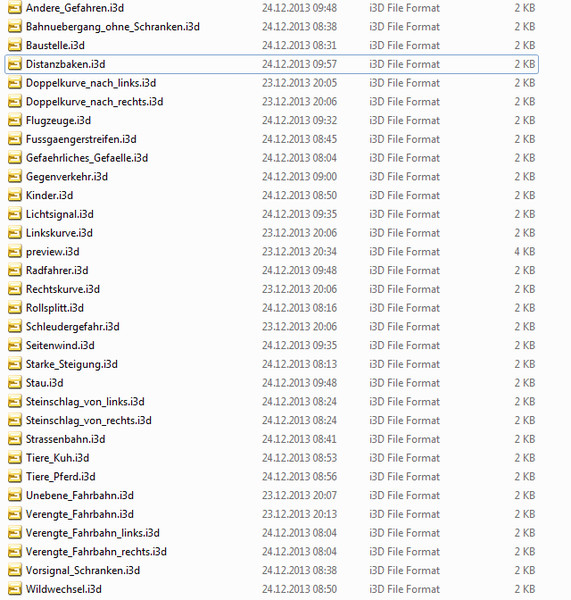
Task: Select the Wildwechsel.i3d file icon
Action: tap(15, 589)
